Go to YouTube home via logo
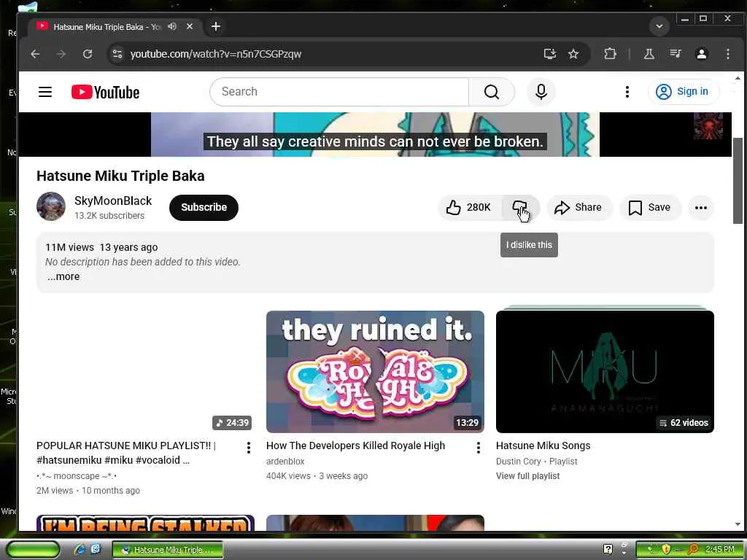The width and height of the screenshot is (747, 560). [105, 92]
